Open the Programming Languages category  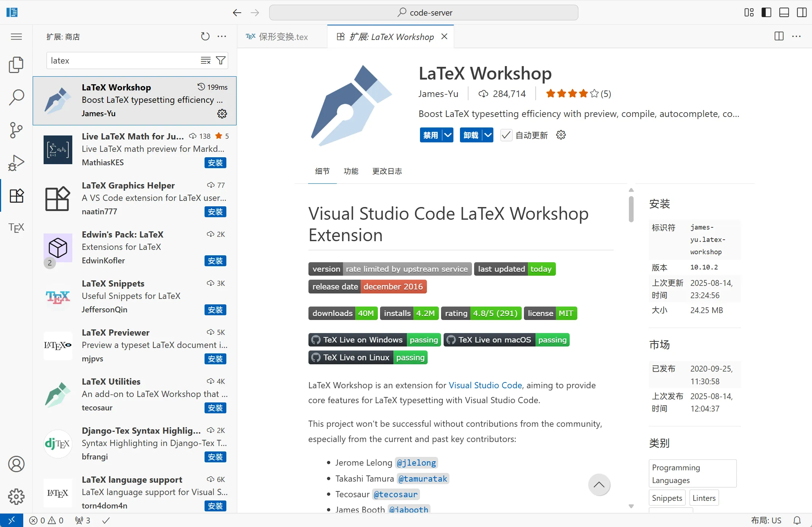(692, 474)
